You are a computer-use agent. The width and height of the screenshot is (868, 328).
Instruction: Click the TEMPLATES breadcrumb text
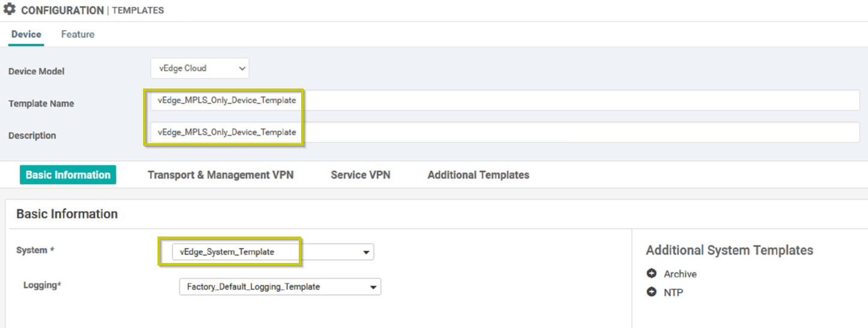click(x=138, y=10)
